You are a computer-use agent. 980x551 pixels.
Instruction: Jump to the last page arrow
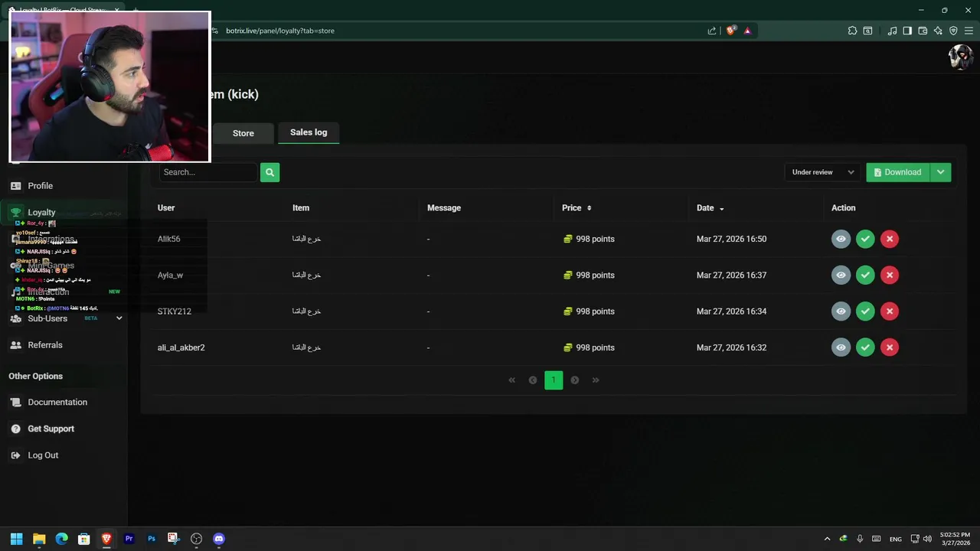[596, 380]
